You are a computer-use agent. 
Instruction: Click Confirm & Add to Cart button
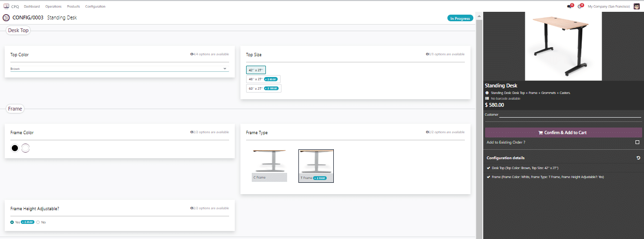click(563, 133)
